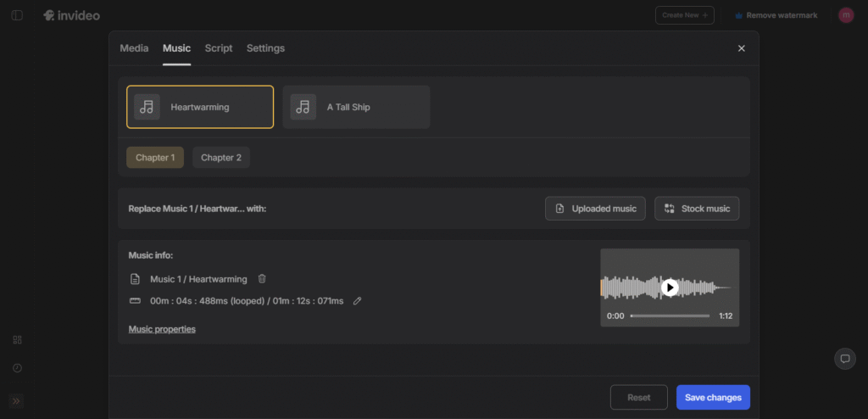Select the Chapter 2 chip
Screen dimensions: 868x419
(x=221, y=158)
